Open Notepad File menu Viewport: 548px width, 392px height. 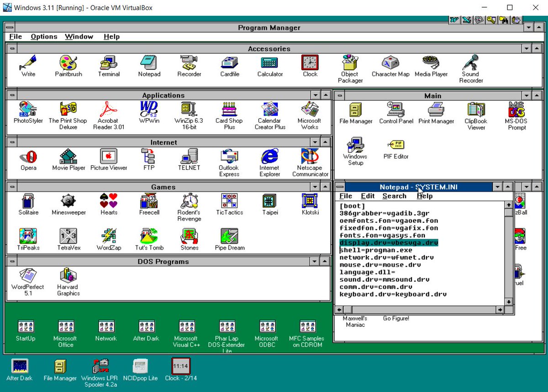(x=346, y=196)
